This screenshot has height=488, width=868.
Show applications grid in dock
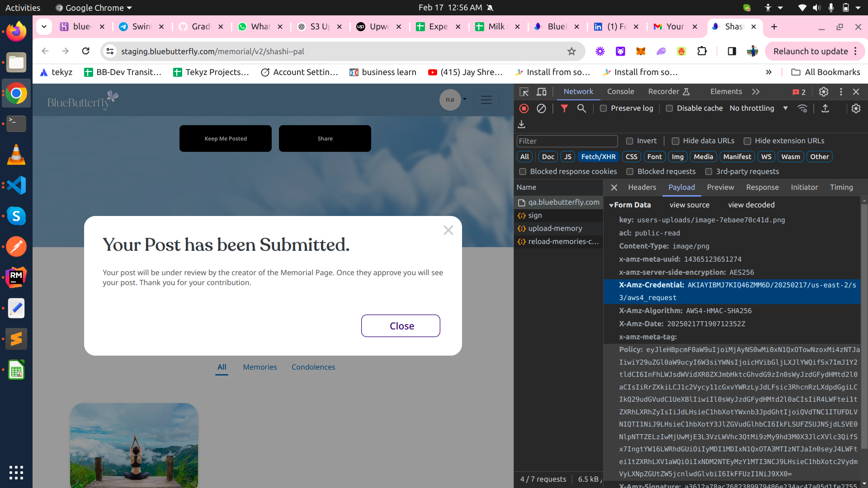point(16,473)
